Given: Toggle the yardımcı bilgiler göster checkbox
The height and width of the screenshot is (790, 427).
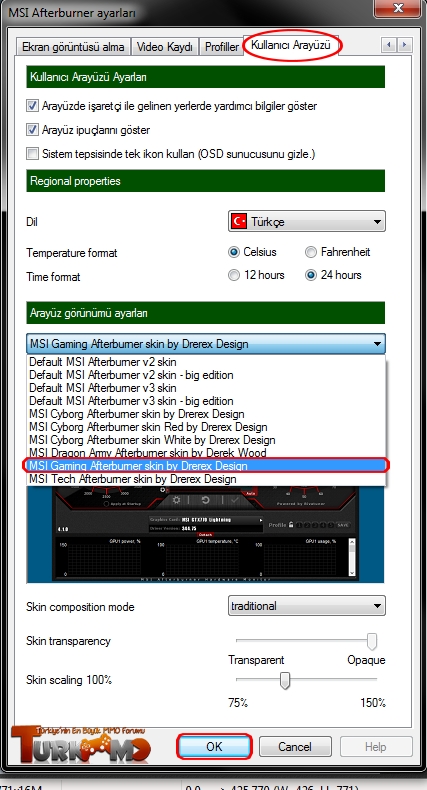Looking at the screenshot, I should pos(32,106).
